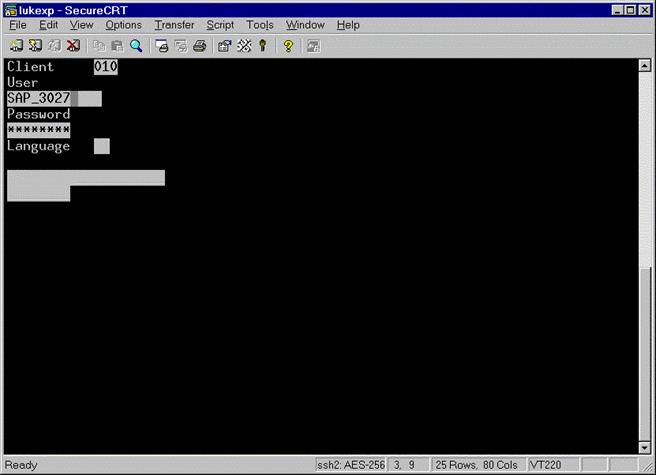Viewport: 656px width, 475px height.
Task: Click the User field containing SAP_3027
Action: click(x=54, y=98)
